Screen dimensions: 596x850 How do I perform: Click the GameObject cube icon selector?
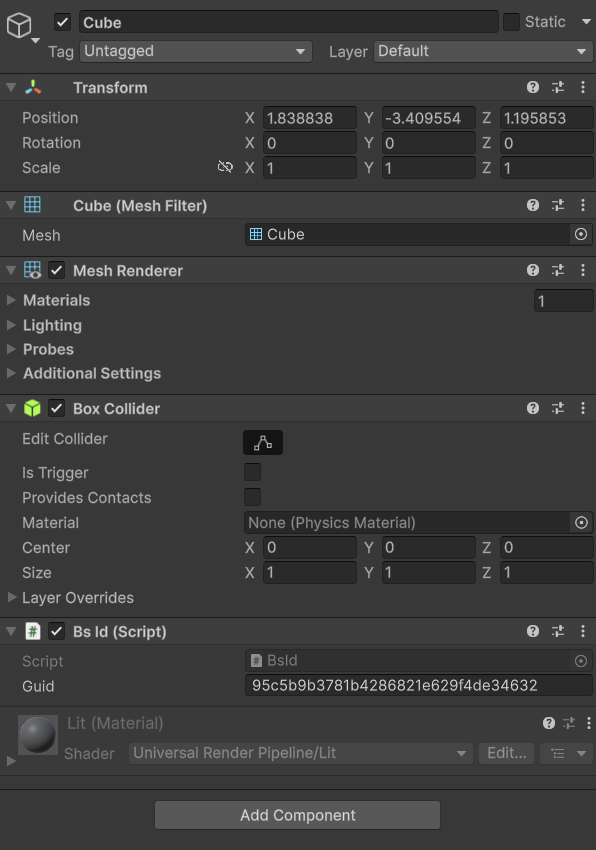(22, 27)
